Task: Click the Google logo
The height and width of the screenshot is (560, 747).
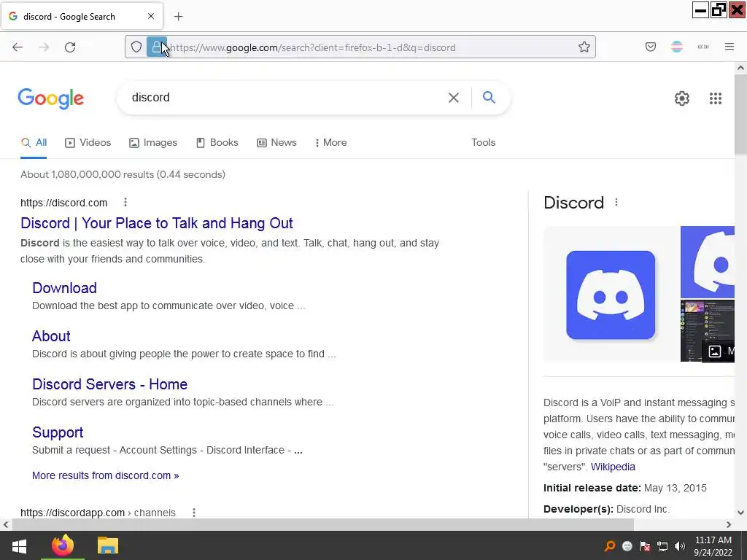Action: pos(50,98)
